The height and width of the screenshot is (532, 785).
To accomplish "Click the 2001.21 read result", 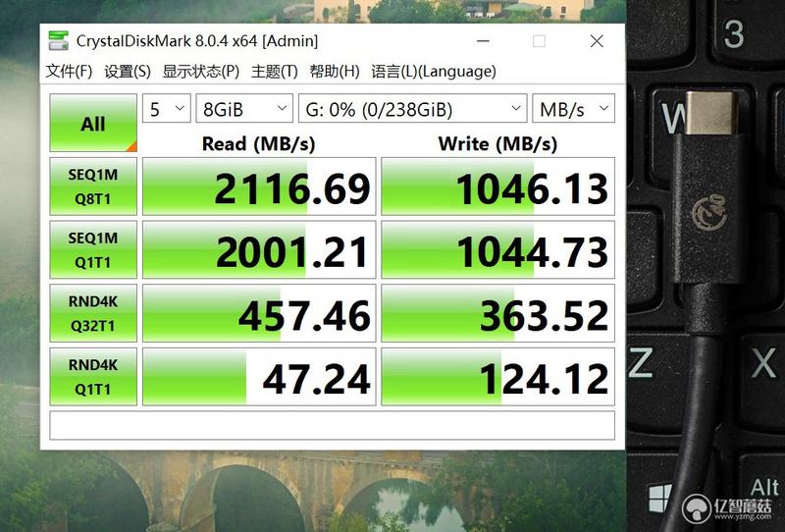I will pyautogui.click(x=259, y=249).
